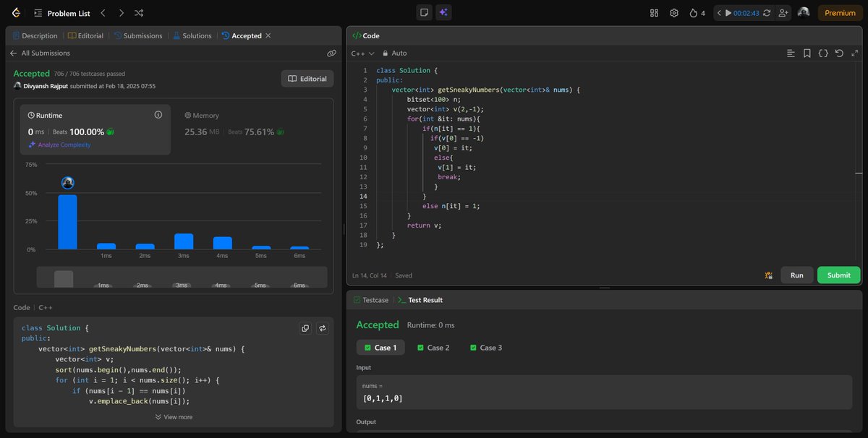
Task: Switch to the Editorial tab
Action: click(x=85, y=35)
